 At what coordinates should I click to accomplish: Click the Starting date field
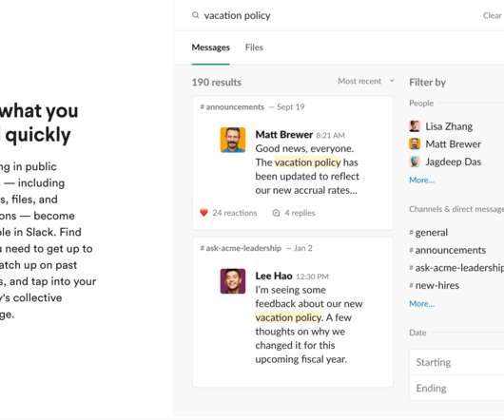coord(456,362)
